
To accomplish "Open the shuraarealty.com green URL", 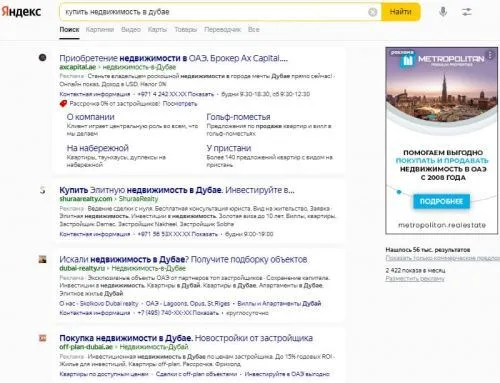I will (86, 199).
